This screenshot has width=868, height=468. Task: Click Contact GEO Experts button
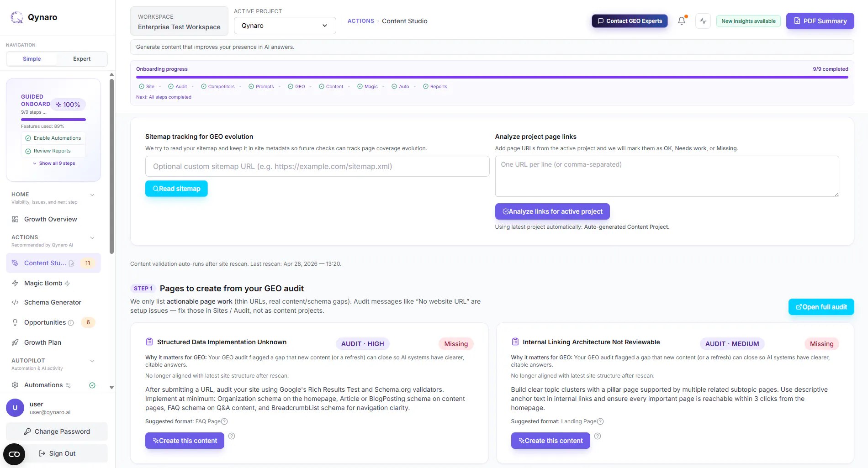(630, 21)
